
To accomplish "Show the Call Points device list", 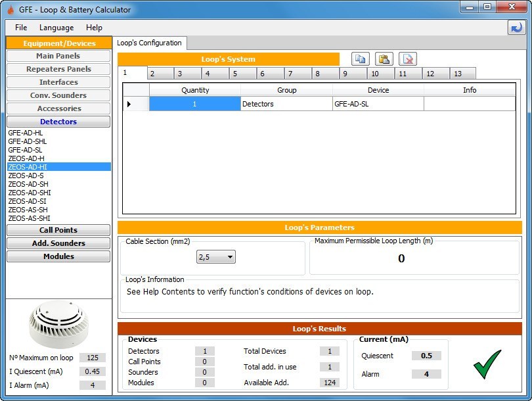I will [x=58, y=230].
